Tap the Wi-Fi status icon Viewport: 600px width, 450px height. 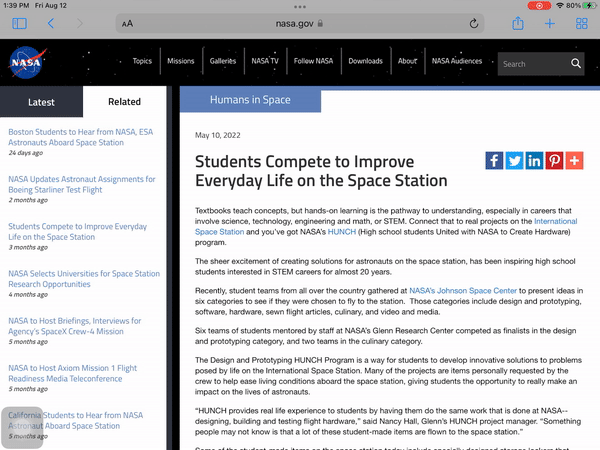coord(560,5)
